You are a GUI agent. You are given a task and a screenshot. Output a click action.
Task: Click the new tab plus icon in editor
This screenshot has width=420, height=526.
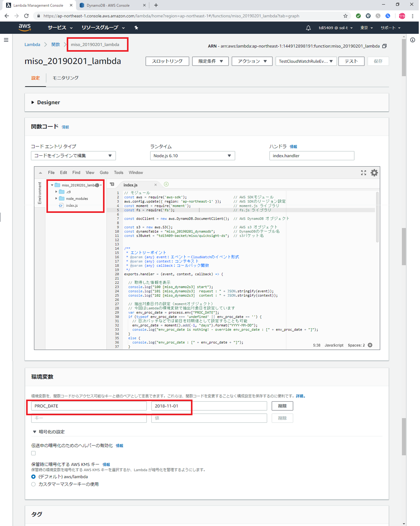point(166,184)
